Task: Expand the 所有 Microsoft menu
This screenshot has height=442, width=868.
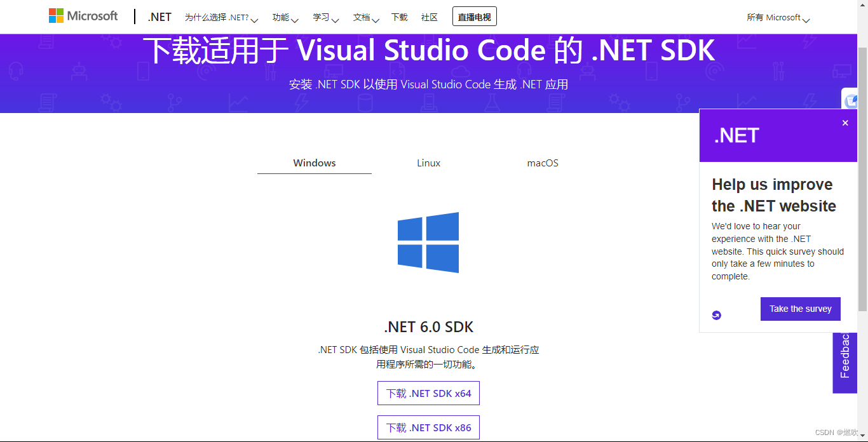Action: [x=778, y=18]
